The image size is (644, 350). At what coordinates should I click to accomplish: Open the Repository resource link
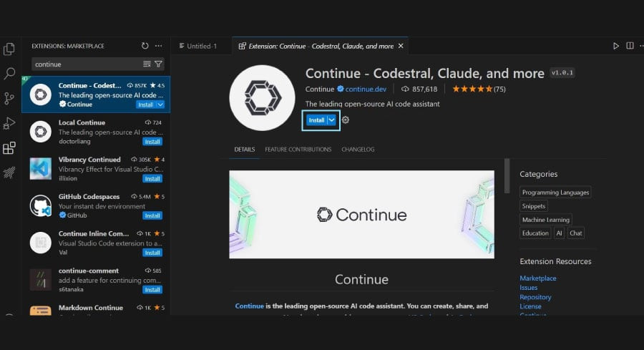click(x=535, y=297)
